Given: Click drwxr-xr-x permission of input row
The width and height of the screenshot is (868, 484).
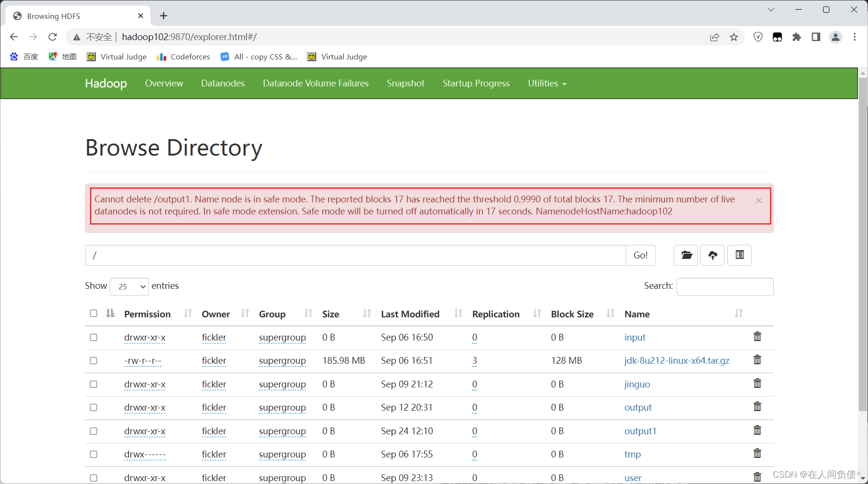Looking at the screenshot, I should (145, 337).
